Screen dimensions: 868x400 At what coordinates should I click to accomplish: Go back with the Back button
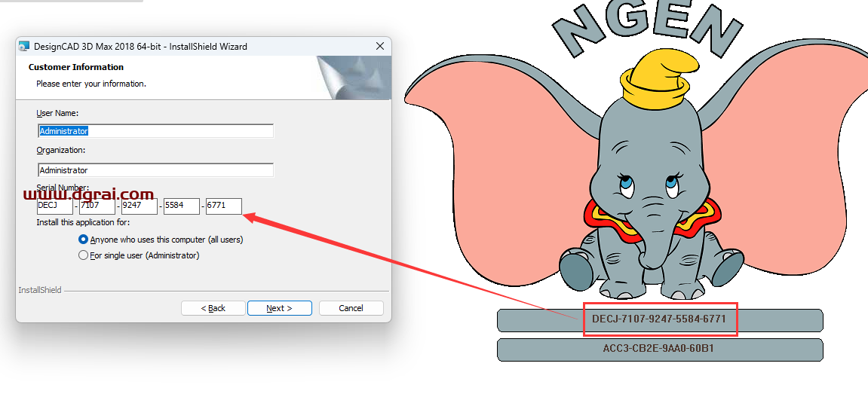(213, 308)
